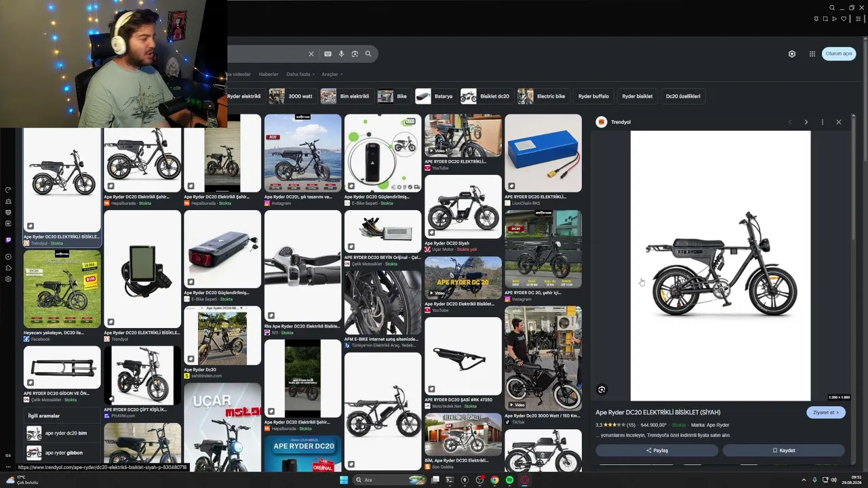Open the tail light battery thumbnail

222,249
